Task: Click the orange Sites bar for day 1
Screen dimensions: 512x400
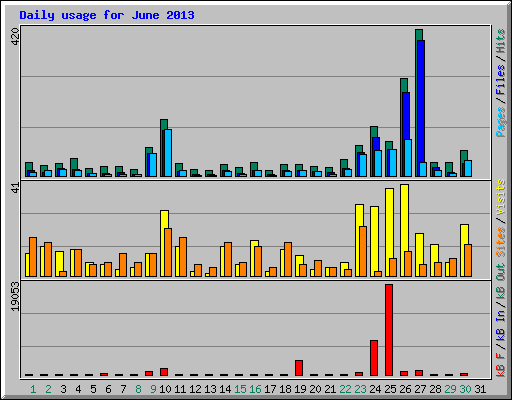Action: (33, 257)
